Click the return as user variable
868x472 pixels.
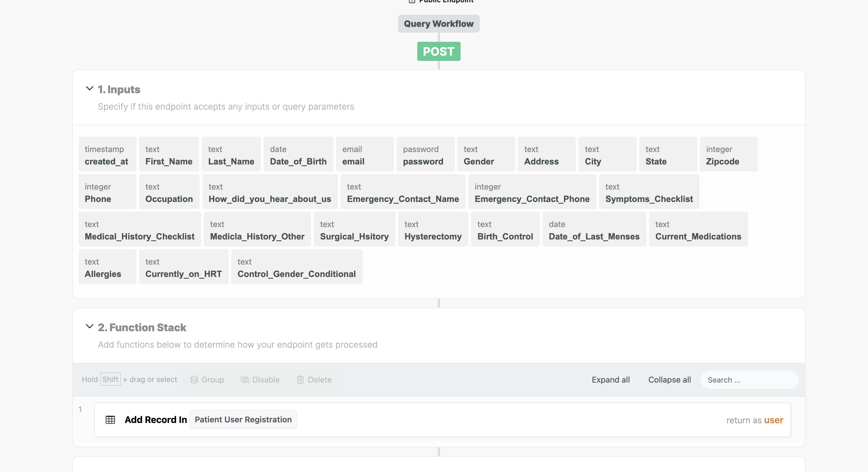point(773,420)
